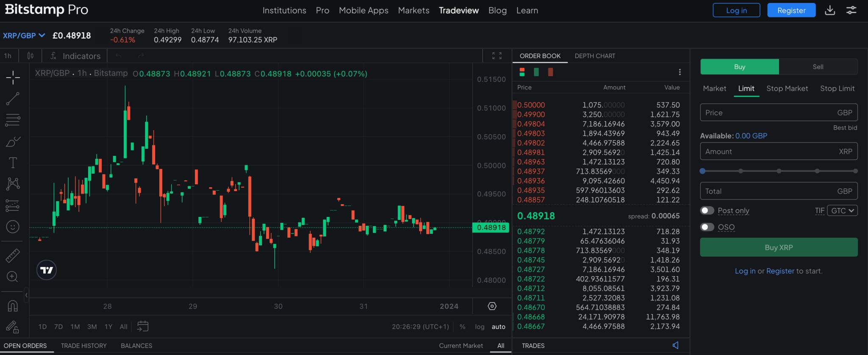Open the settings sliders icon in header
Viewport: 868px width, 355px height.
click(851, 11)
